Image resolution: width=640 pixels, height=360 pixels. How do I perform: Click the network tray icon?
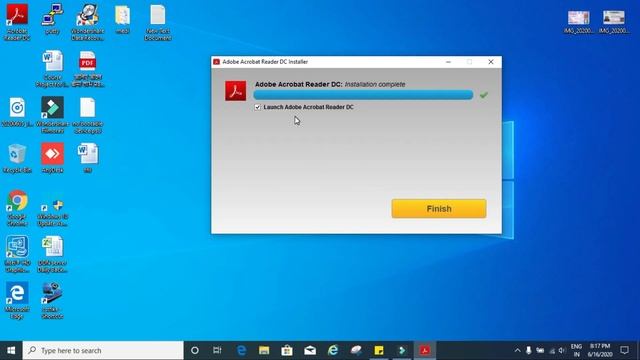(x=552, y=350)
